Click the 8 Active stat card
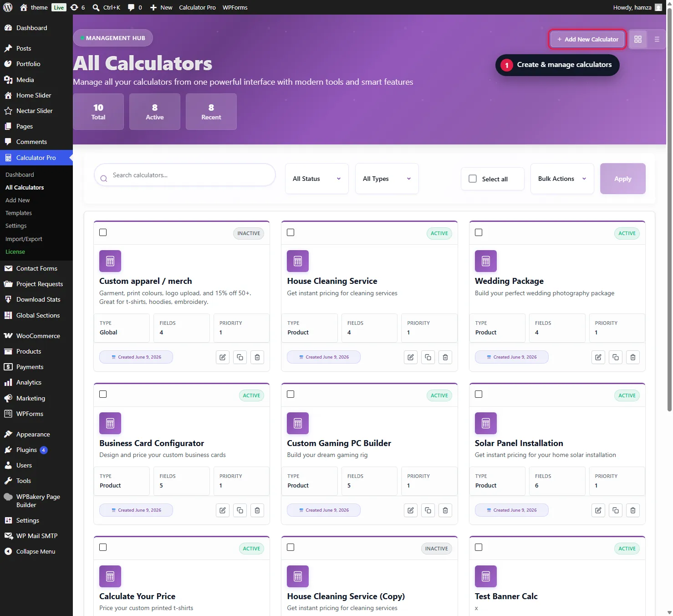 point(155,112)
